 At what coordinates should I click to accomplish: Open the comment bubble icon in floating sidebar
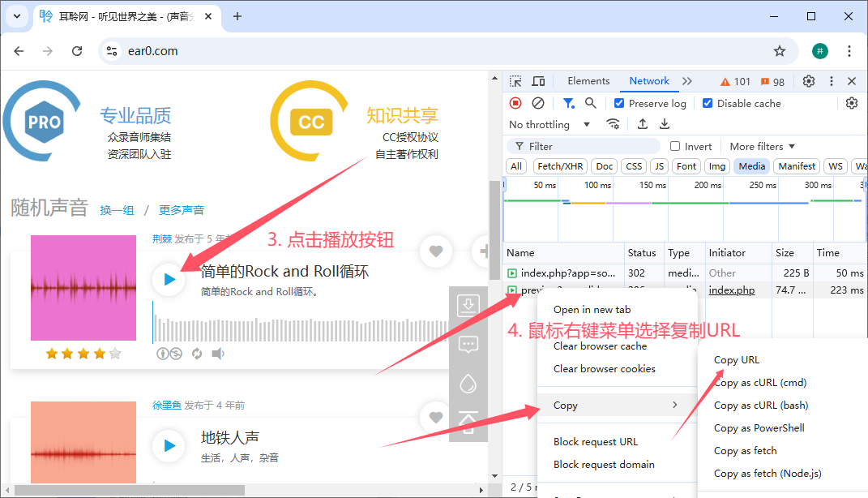pyautogui.click(x=468, y=345)
